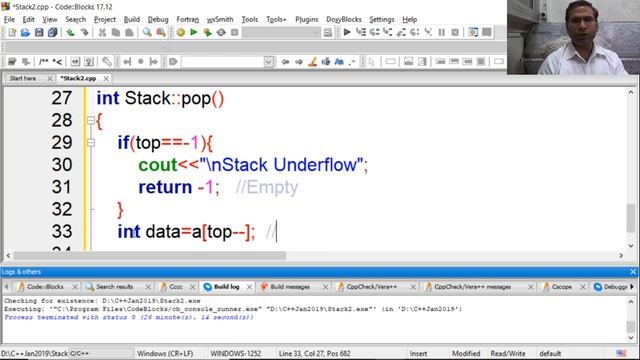Viewport: 640px width, 360px height.
Task: Switch to Build messages log tab
Action: coord(290,287)
